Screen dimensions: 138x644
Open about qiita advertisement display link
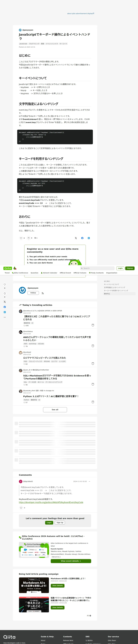(x=81, y=14)
